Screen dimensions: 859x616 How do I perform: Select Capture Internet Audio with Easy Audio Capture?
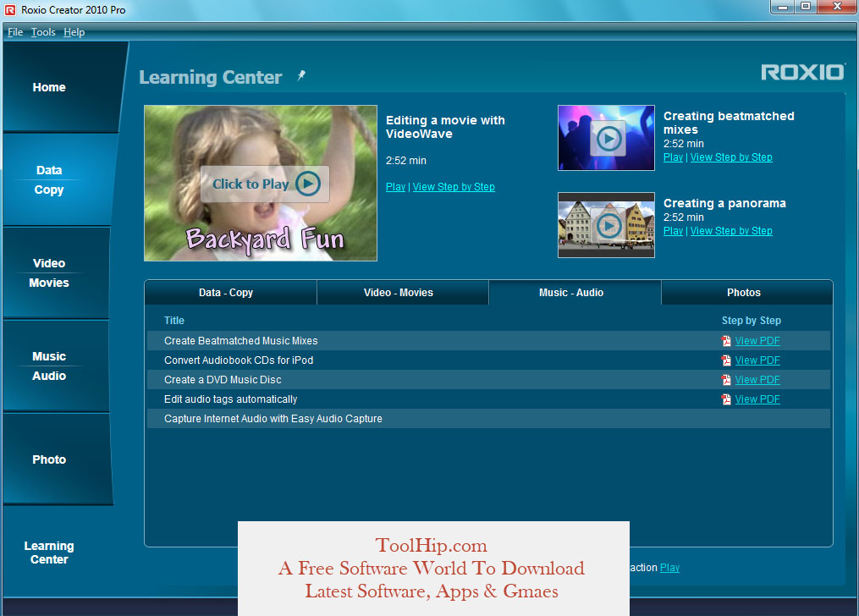[488, 418]
